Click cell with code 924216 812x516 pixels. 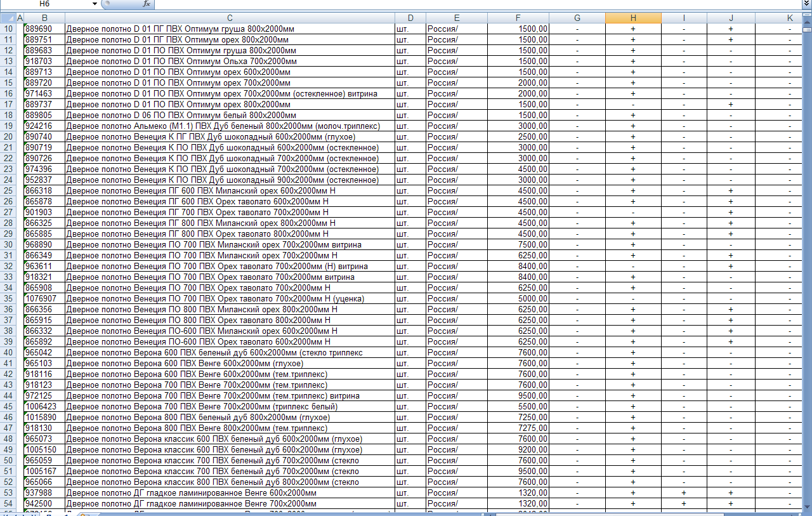[x=44, y=126]
